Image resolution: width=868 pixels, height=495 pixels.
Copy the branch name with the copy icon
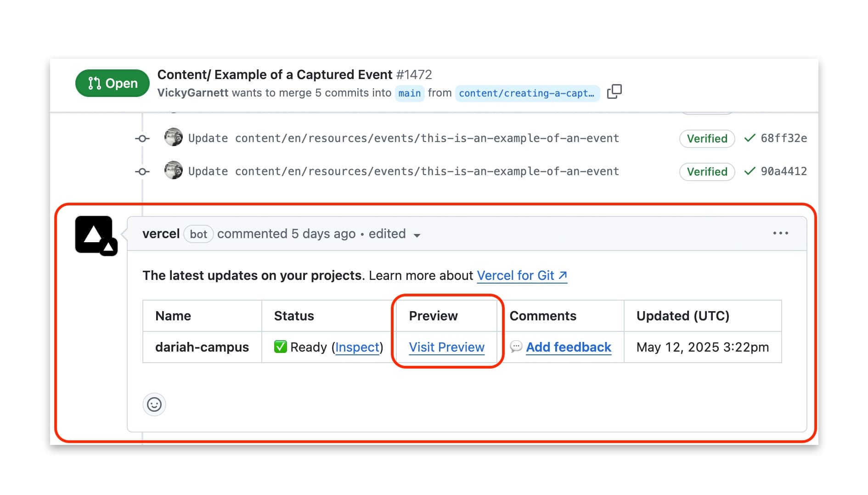(614, 92)
